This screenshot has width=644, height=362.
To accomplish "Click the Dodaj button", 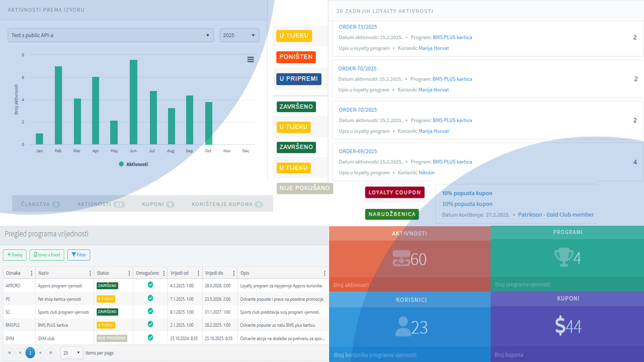I will pyautogui.click(x=15, y=255).
